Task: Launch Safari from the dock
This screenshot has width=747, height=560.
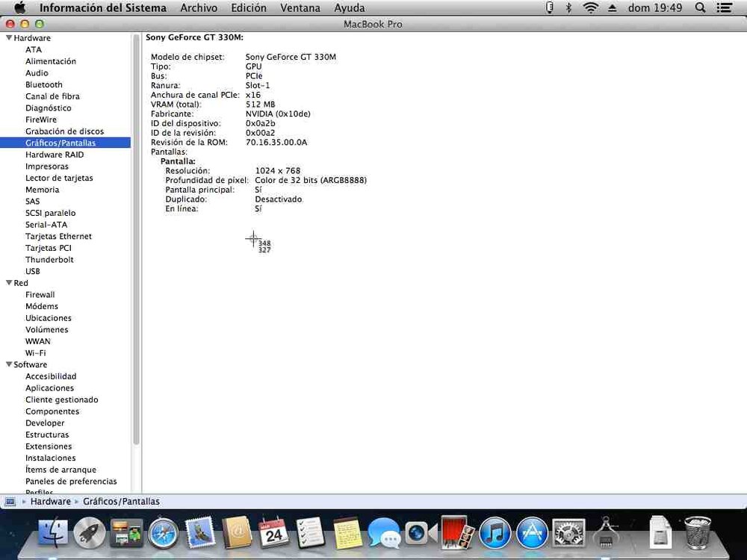Action: 163,533
